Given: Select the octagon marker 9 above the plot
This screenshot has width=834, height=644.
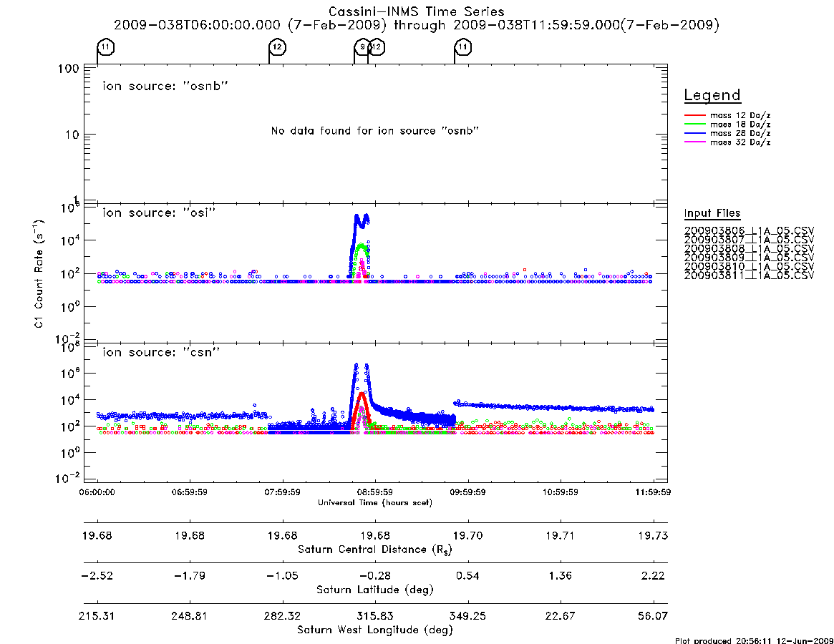Looking at the screenshot, I should click(362, 47).
